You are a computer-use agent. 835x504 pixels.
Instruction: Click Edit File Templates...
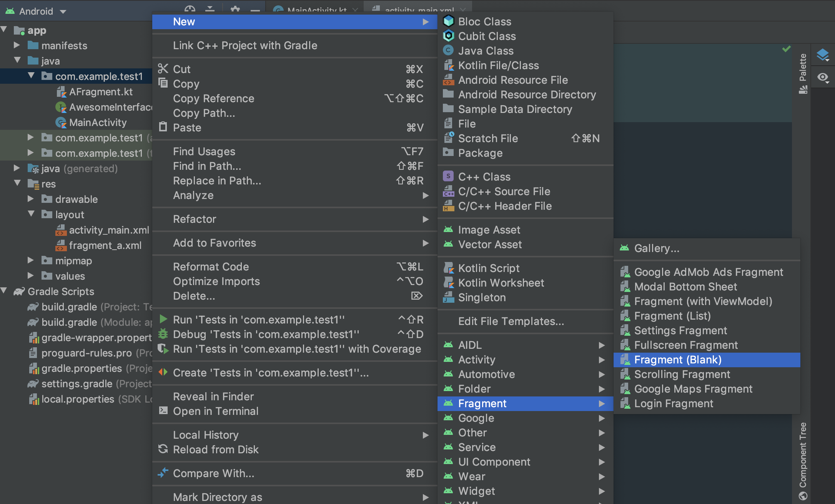[511, 321]
